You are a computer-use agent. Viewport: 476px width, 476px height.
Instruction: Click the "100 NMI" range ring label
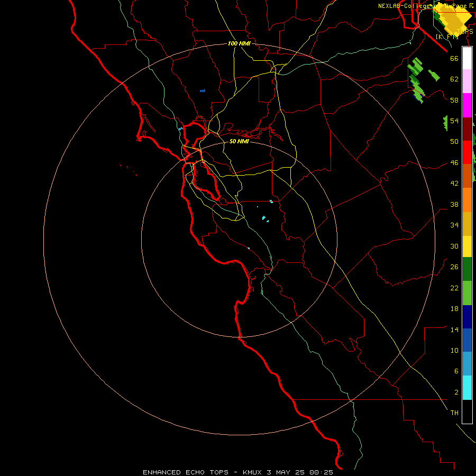[239, 43]
